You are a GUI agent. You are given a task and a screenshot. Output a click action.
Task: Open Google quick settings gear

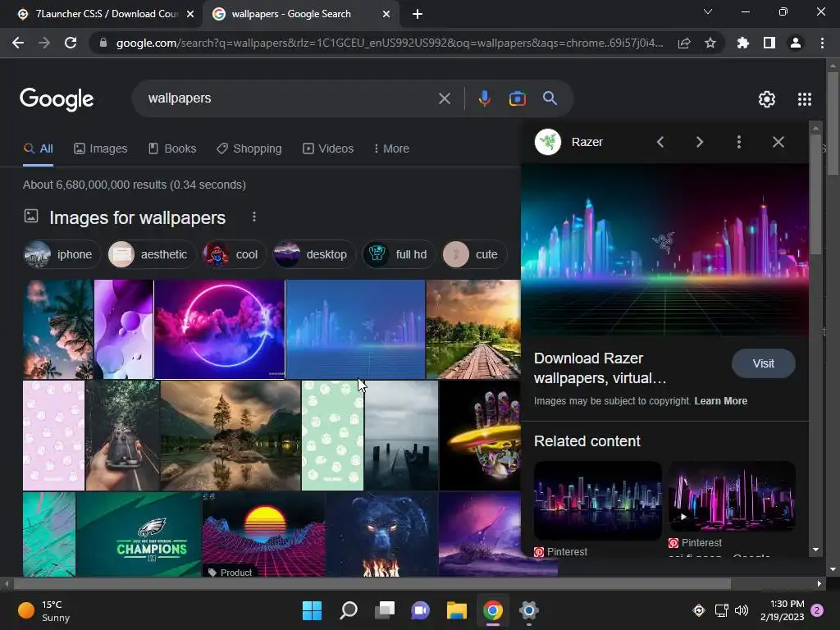click(767, 99)
